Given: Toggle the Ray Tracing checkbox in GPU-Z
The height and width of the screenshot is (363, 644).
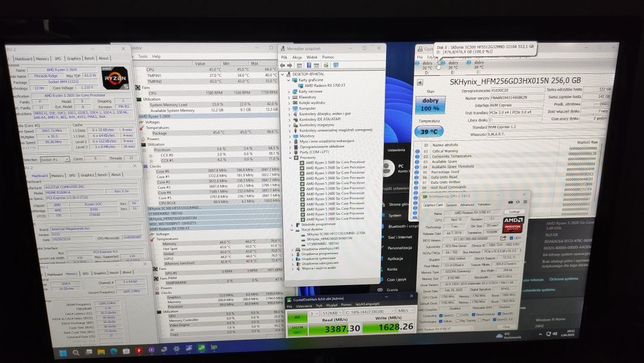Looking at the screenshot, I should [x=456, y=321].
